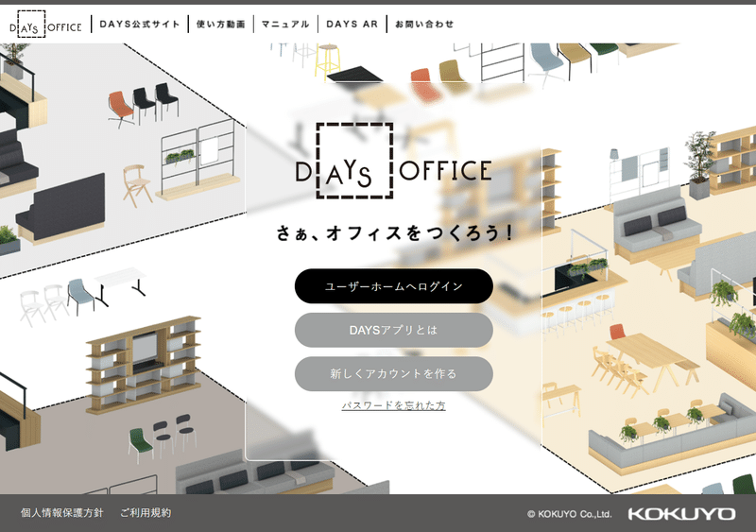Open the パスワードを忘れた方 link
The image size is (756, 532).
[x=393, y=405]
